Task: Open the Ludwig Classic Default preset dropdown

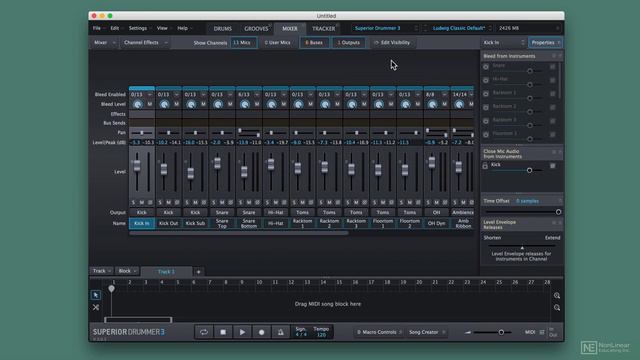Action: point(462,28)
